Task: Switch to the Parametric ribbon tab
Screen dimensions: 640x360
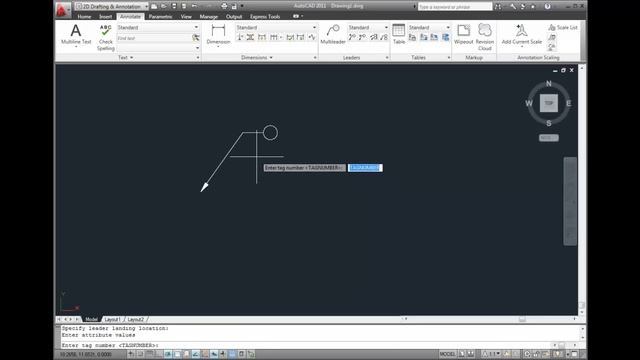Action: (x=160, y=17)
